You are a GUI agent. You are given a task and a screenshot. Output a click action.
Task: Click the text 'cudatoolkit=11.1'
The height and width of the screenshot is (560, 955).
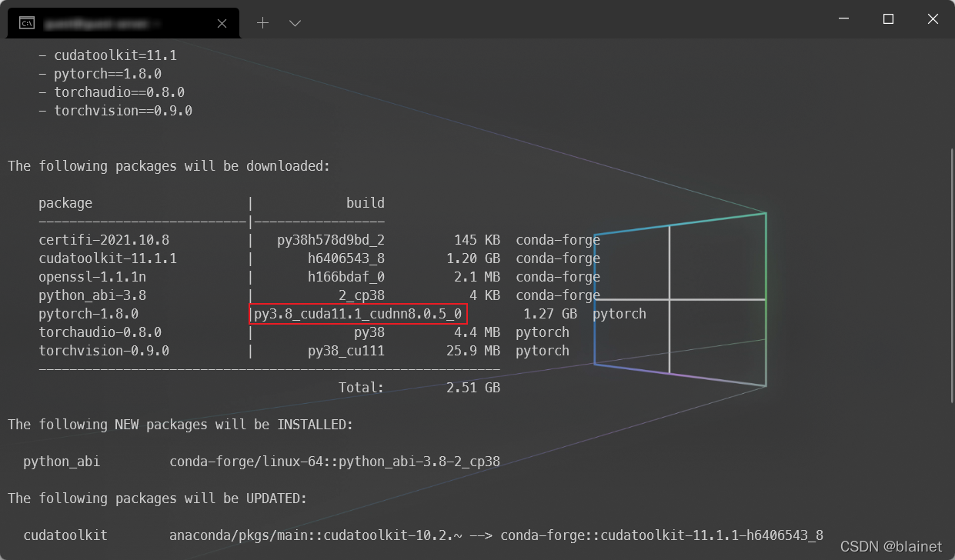[x=115, y=55]
